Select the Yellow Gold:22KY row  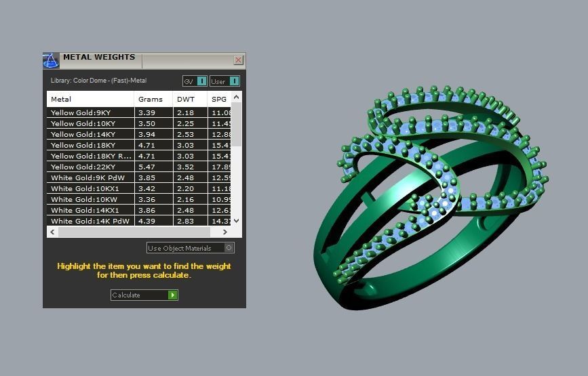click(139, 167)
